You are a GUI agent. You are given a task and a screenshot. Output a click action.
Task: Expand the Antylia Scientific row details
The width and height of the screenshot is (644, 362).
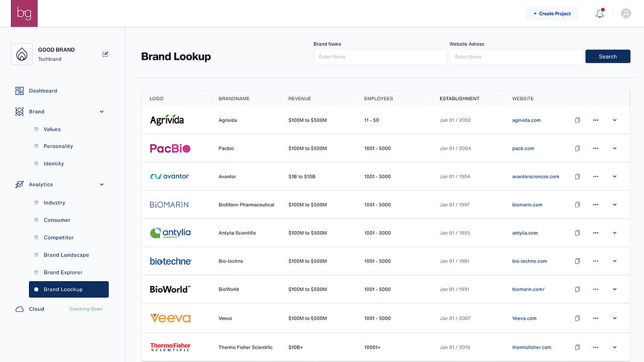(615, 233)
